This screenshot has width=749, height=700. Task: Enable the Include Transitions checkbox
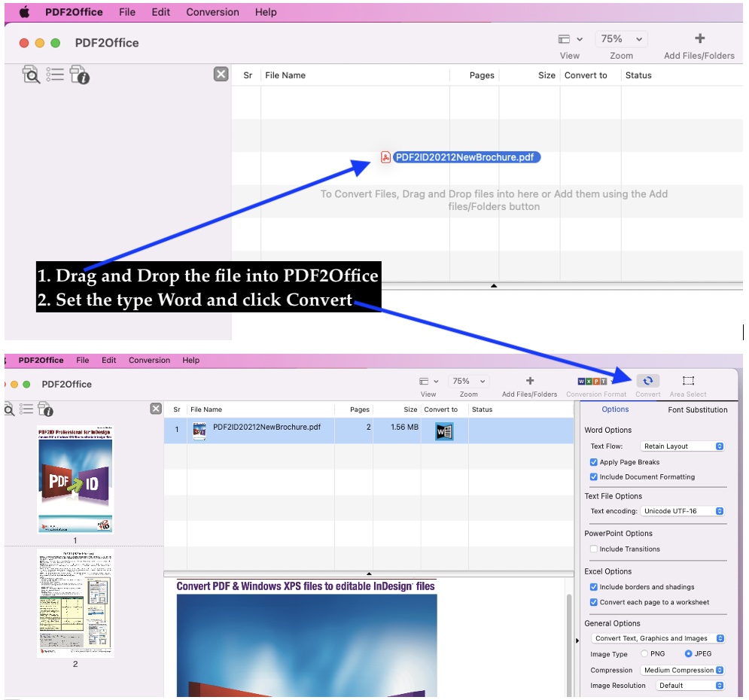point(594,549)
